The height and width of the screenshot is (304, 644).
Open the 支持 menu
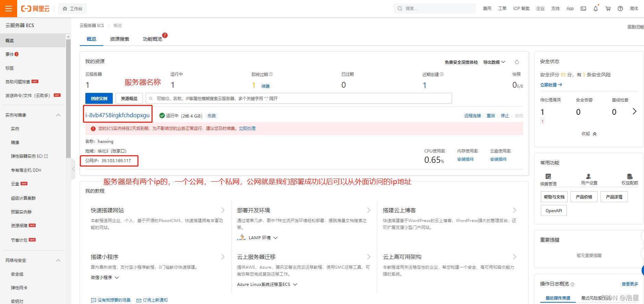tap(556, 9)
